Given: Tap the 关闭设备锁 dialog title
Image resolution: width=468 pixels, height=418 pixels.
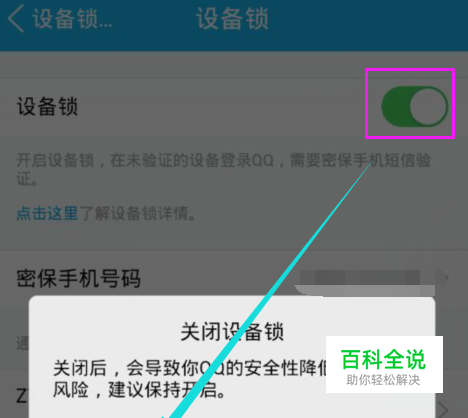Looking at the screenshot, I should point(232,331).
